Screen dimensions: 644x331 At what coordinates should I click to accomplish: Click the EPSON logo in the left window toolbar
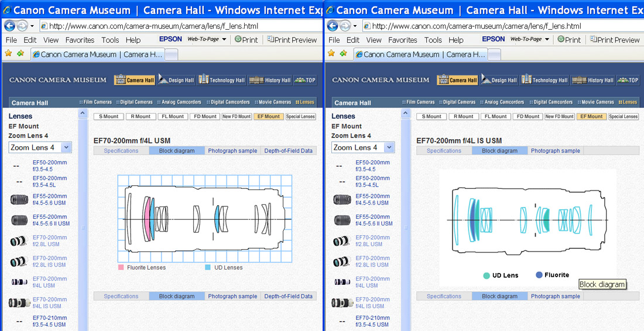tap(170, 39)
